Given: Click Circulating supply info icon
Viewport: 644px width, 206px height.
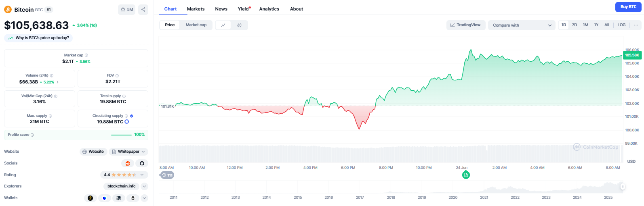Looking at the screenshot, I should tap(126, 116).
